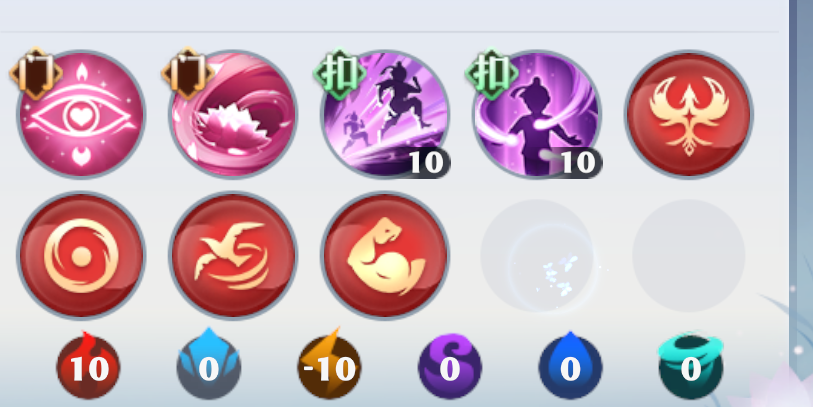Choose the red flying bird skill
This screenshot has height=407, width=813.
point(233,256)
